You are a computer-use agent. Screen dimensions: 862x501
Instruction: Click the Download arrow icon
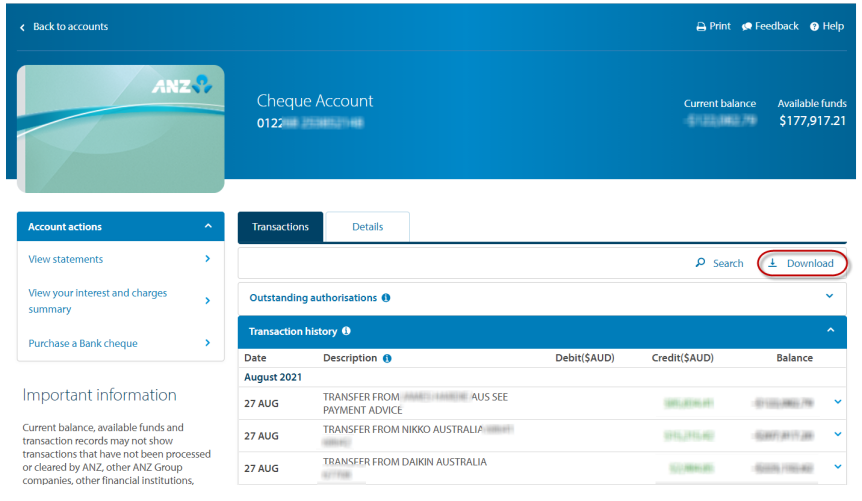(773, 264)
